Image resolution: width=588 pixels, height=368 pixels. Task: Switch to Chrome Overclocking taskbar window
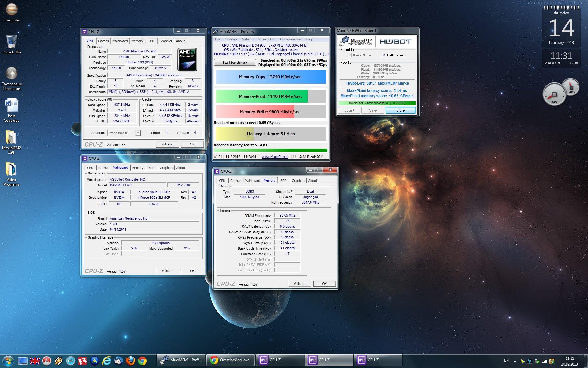[231, 360]
